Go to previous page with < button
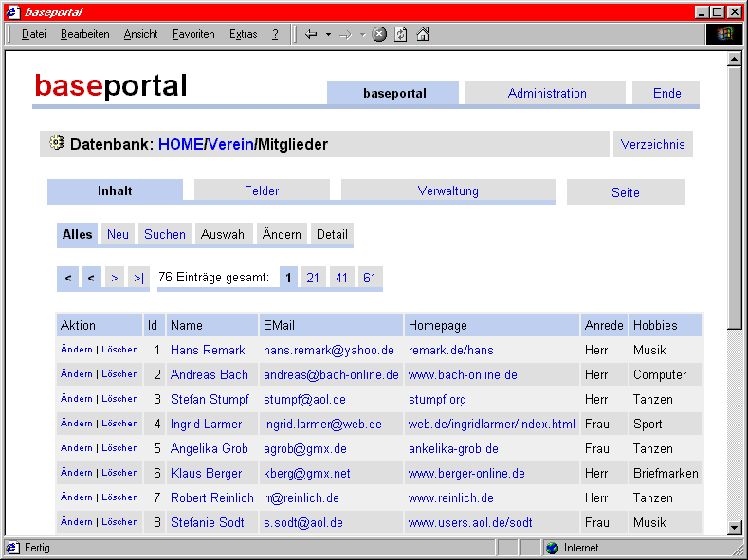748x560 pixels. point(91,278)
